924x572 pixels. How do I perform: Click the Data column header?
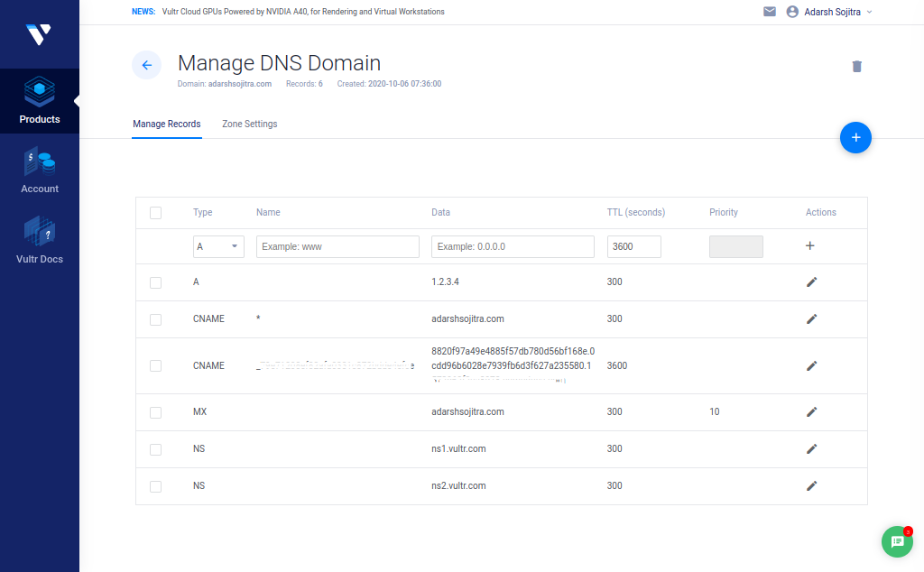coord(440,212)
